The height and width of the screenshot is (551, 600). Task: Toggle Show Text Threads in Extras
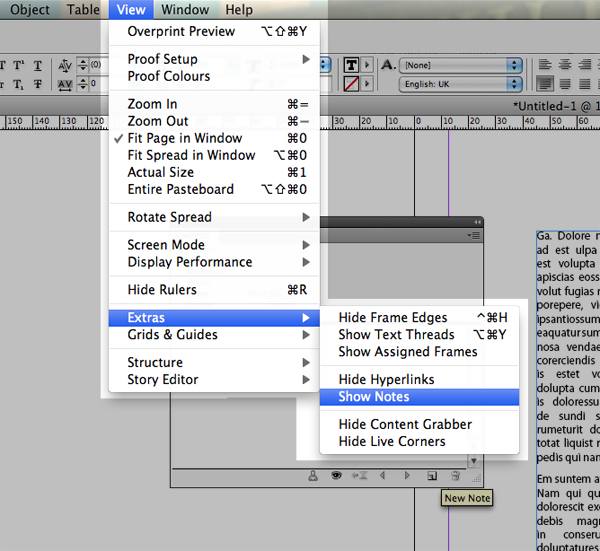[419, 335]
